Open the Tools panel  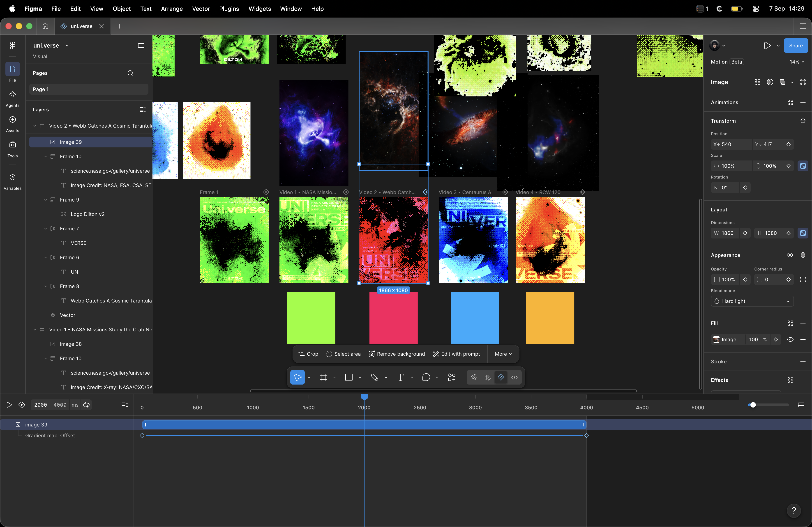(13, 145)
